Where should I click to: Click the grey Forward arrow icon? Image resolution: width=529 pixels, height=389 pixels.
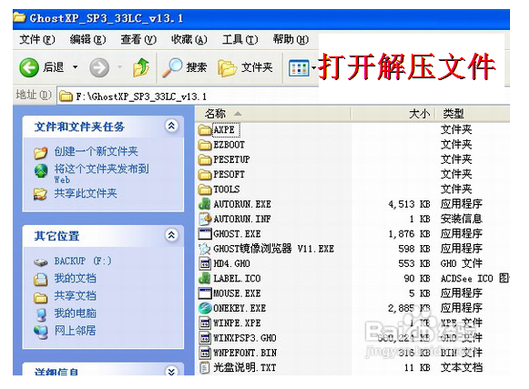[99, 68]
